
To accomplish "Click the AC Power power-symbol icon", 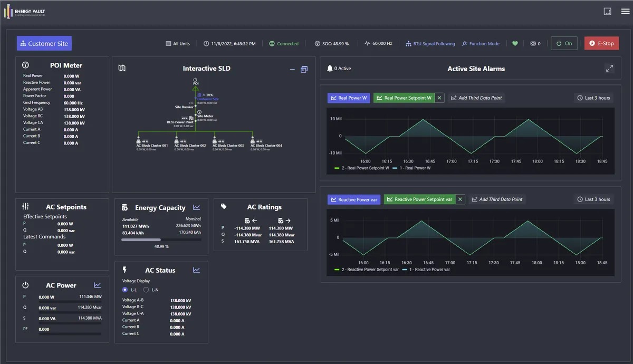I will (x=25, y=285).
